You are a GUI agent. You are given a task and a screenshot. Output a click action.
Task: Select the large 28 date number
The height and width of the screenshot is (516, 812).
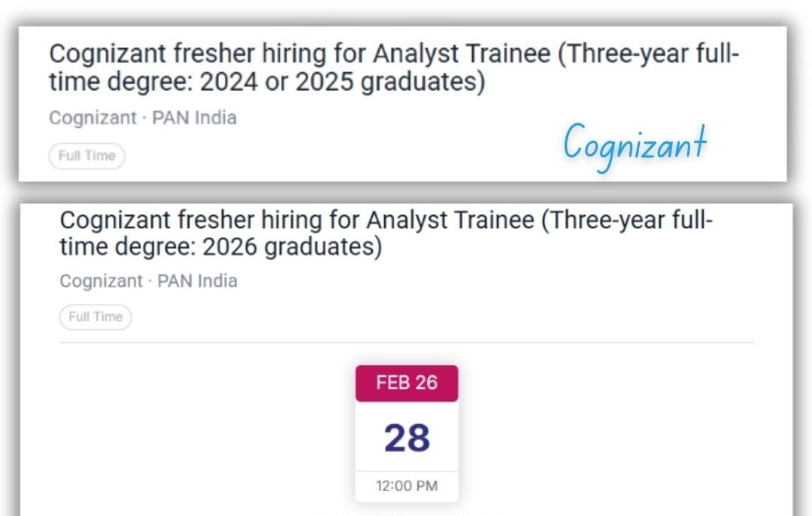(x=407, y=438)
